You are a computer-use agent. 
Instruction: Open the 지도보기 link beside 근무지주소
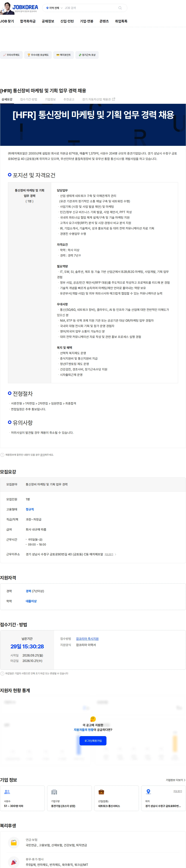point(109,554)
